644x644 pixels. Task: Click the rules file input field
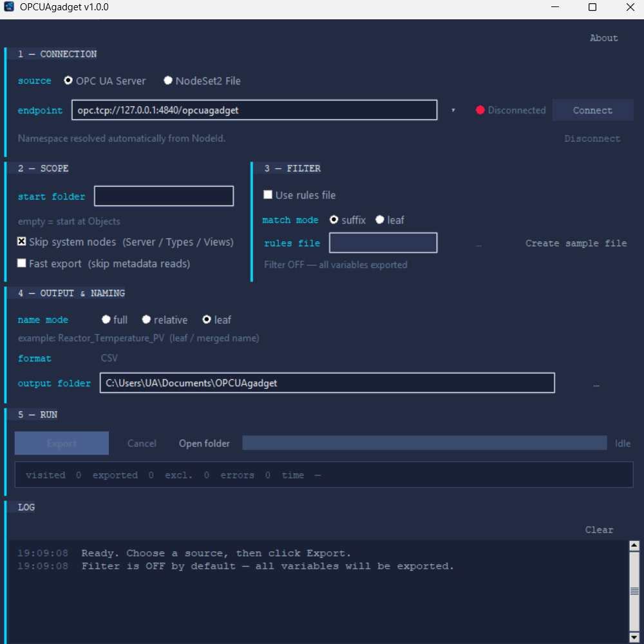pyautogui.click(x=383, y=243)
